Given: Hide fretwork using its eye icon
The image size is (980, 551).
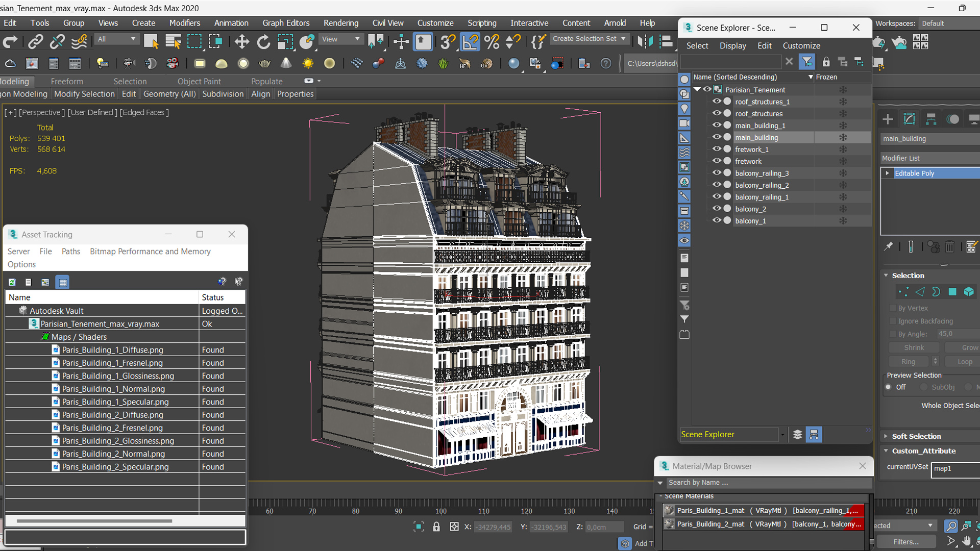Looking at the screenshot, I should coord(717,161).
